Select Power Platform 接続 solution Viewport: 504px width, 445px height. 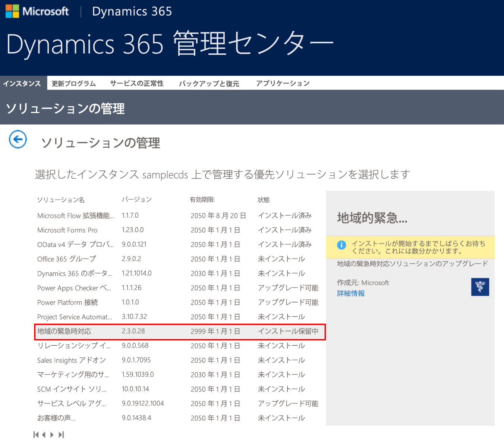coord(180,303)
